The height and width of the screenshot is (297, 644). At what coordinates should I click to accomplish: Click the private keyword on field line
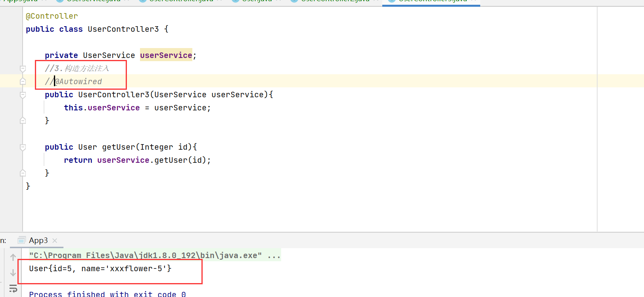coord(61,55)
